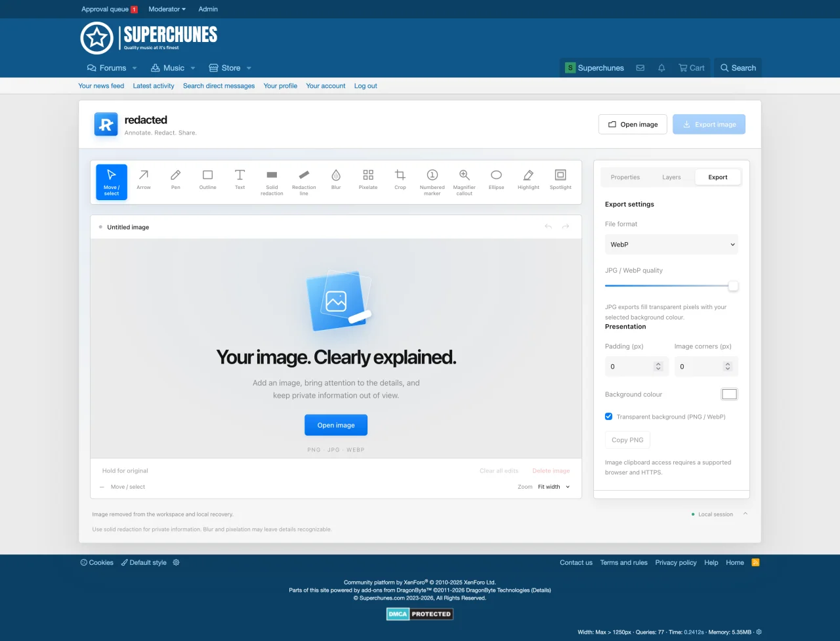Image resolution: width=840 pixels, height=641 pixels.
Task: Uncheck Transparent background checkbox
Action: coord(608,417)
